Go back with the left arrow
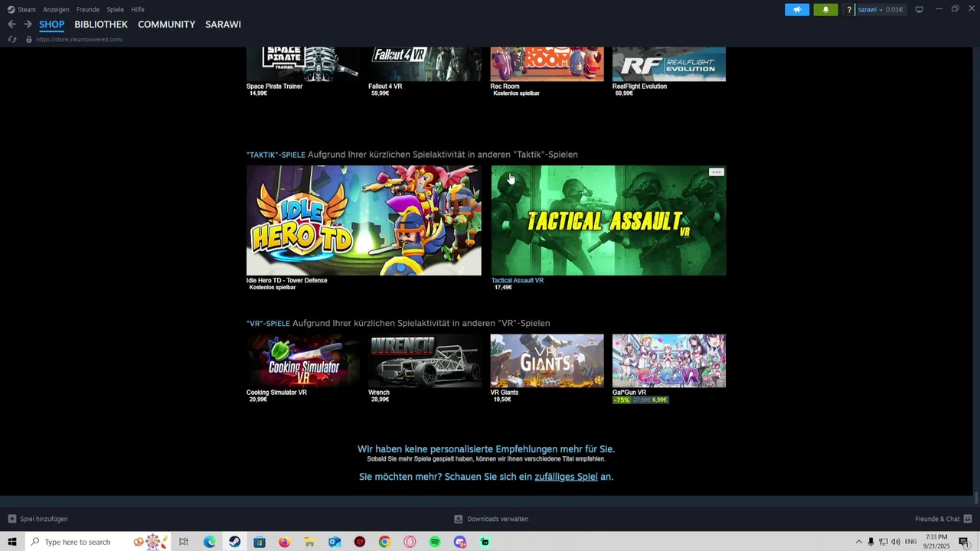This screenshot has height=551, width=980. coord(11,24)
